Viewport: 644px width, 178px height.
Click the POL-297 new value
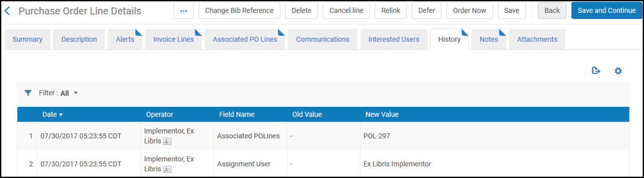pos(377,136)
